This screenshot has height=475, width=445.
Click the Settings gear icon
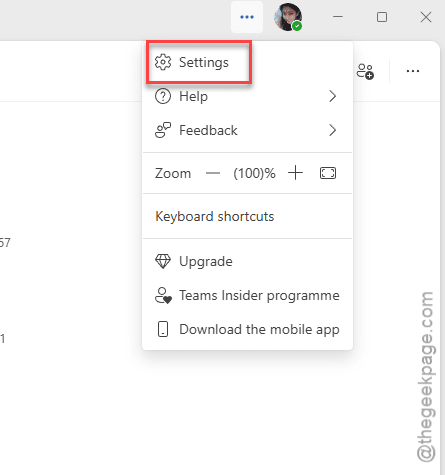[x=163, y=62]
